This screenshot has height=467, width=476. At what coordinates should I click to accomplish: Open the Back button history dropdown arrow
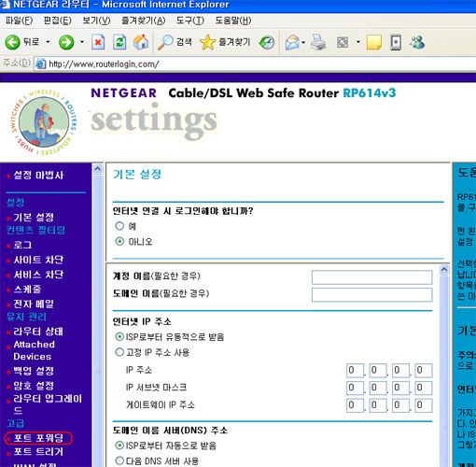coord(48,42)
